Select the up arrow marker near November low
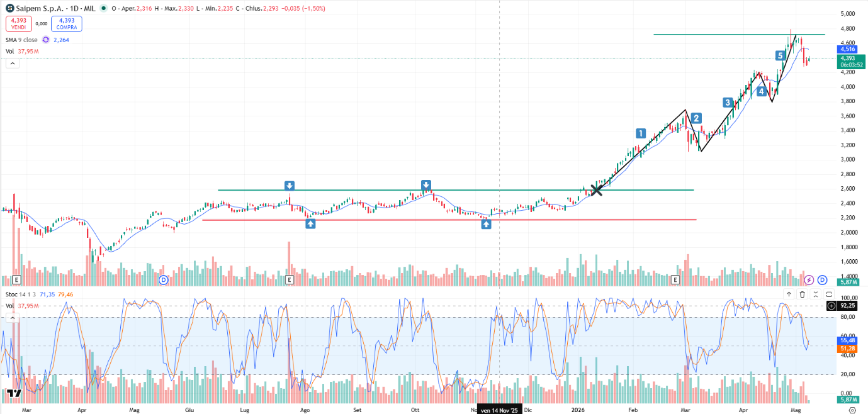The width and height of the screenshot is (868, 414). click(x=486, y=223)
